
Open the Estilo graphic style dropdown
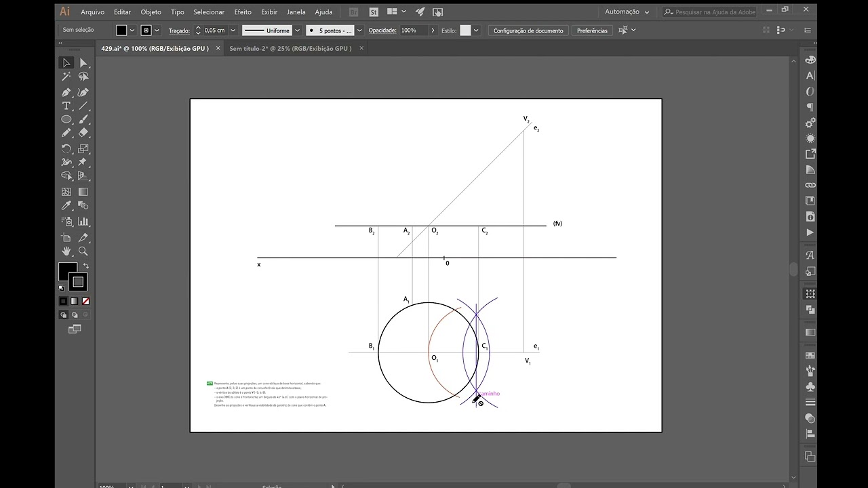(476, 30)
